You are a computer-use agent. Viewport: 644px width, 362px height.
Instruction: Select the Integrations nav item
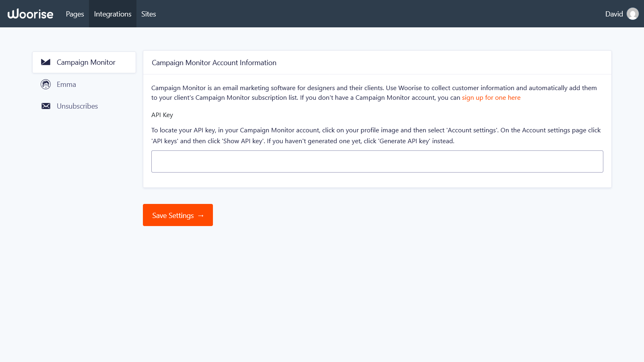click(x=113, y=14)
